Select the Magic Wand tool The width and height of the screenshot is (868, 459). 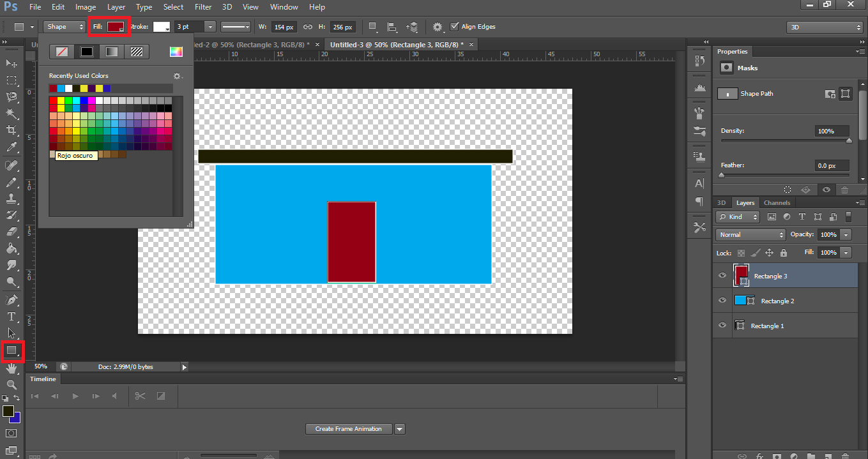click(11, 114)
